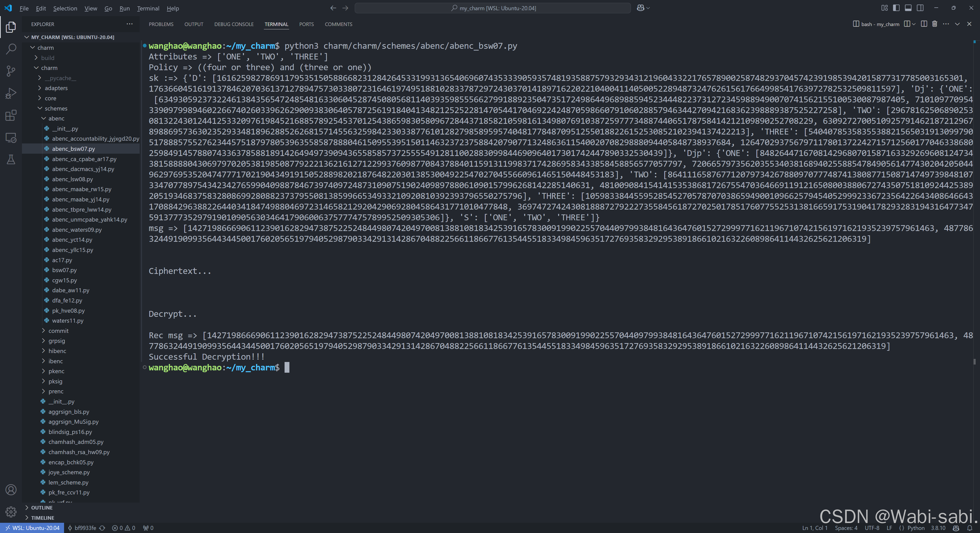Click the WSL: Ubuntu-20.04 remote indicator
Screen dimensions: 980x533
coord(32,528)
